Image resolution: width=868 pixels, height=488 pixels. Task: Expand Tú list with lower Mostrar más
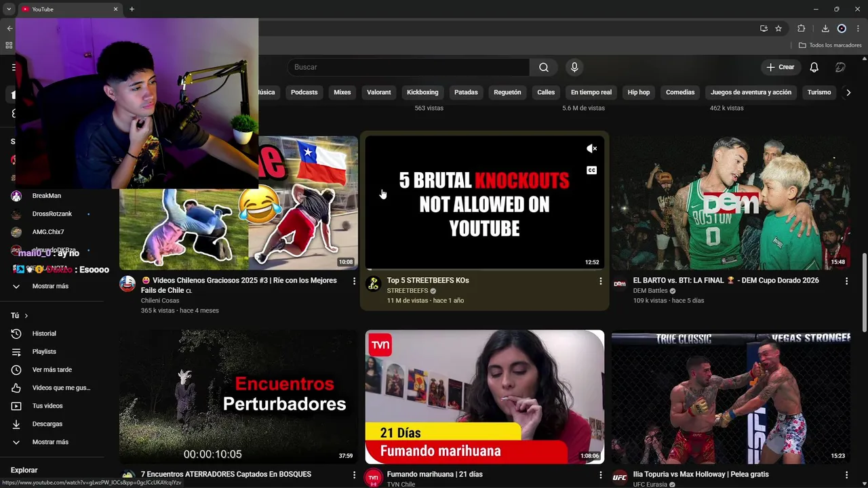coord(50,442)
